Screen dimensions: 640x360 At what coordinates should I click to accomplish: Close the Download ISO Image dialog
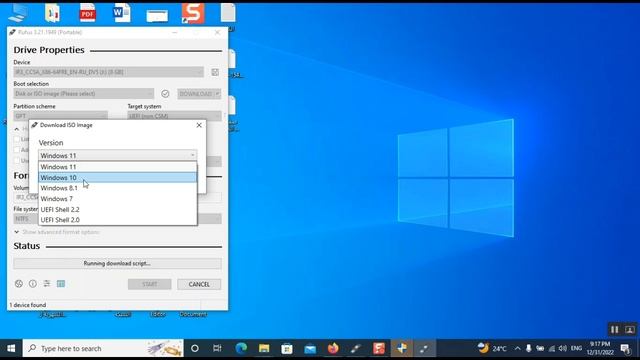pyautogui.click(x=199, y=125)
